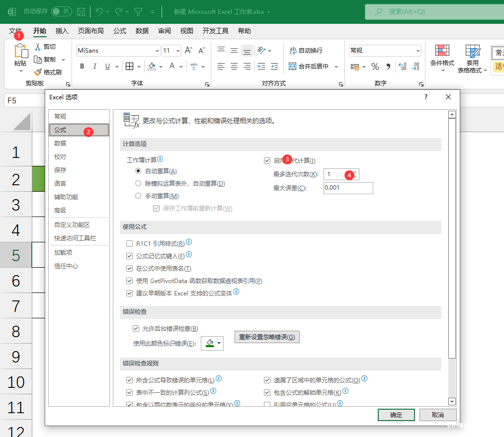Select the Manual recalculation (手动重算) radio
Screen dimensions: 504x437
[138, 196]
